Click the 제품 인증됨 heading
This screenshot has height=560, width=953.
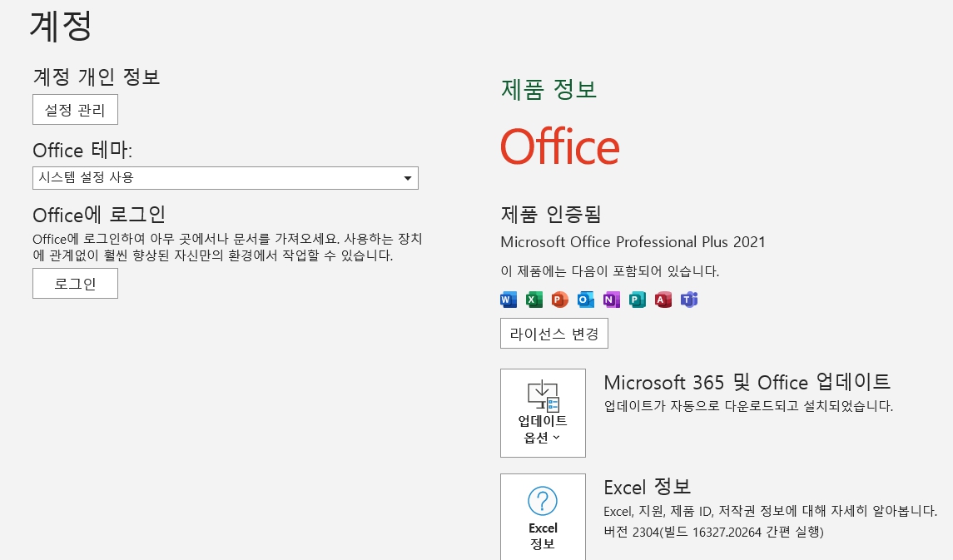pyautogui.click(x=551, y=214)
